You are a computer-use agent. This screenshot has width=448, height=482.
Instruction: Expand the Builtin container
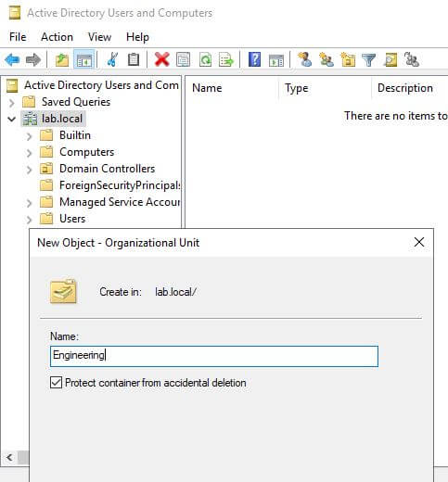tap(29, 136)
